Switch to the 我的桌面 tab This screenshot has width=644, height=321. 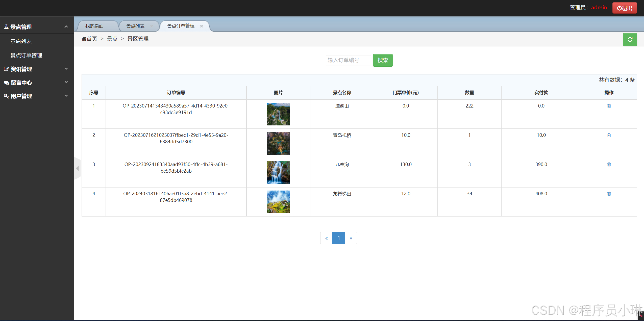[94, 26]
